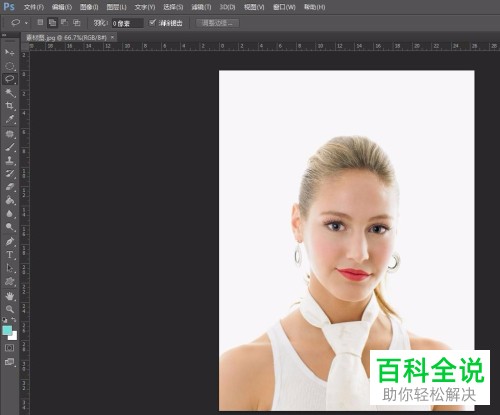Swap foreground and background colors
Image resolution: width=500 pixels, height=415 pixels.
pyautogui.click(x=14, y=320)
